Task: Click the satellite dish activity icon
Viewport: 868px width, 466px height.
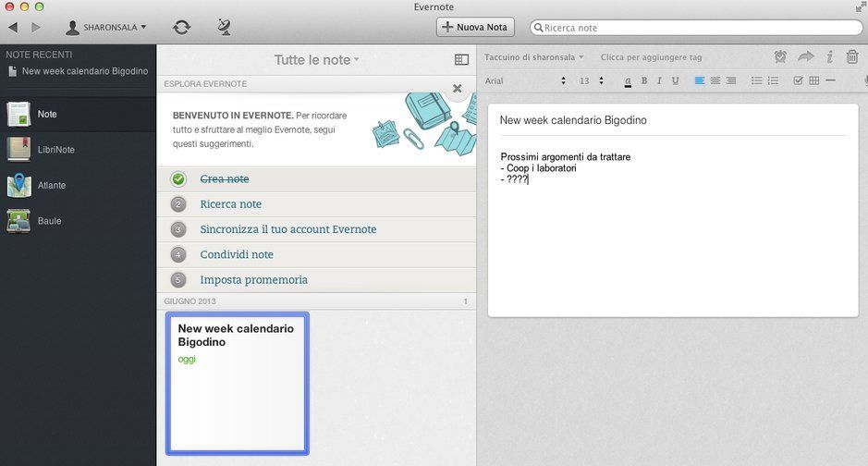Action: click(x=225, y=27)
